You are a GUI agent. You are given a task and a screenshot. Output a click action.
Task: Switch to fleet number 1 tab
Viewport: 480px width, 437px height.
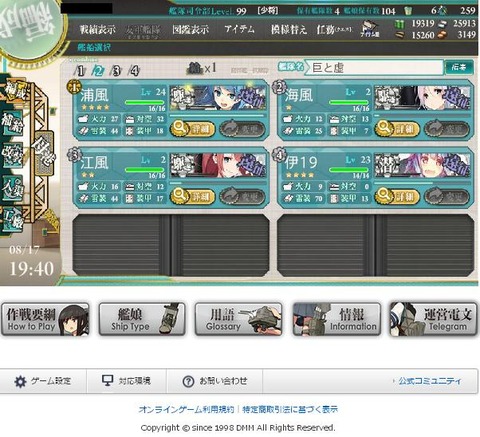click(x=80, y=71)
